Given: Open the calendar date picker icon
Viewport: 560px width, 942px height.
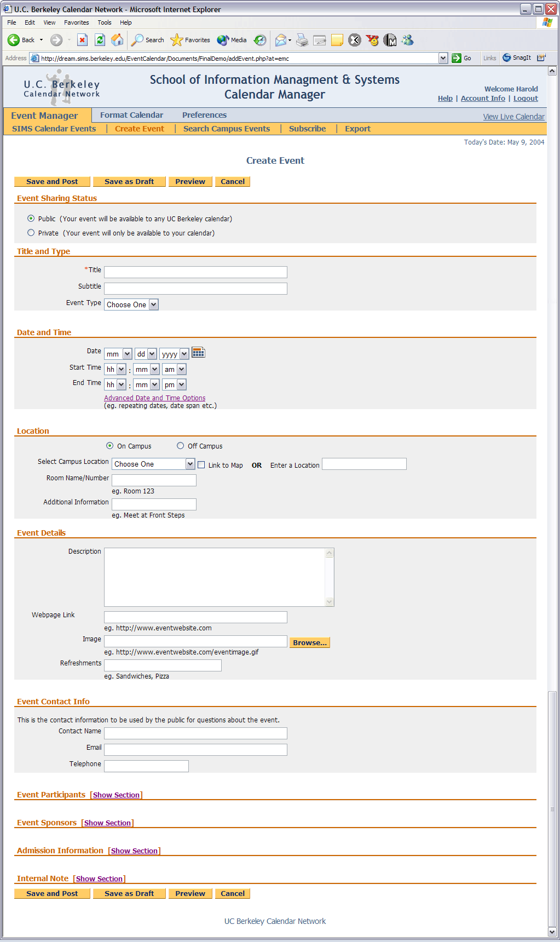Looking at the screenshot, I should tap(198, 353).
